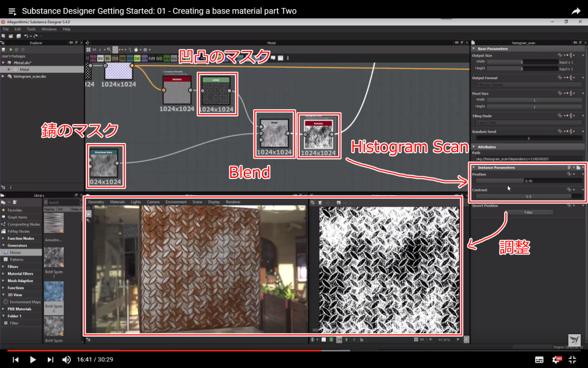This screenshot has height=368, width=588.
Task: Expand Material Filters in Library
Action: (x=4, y=274)
